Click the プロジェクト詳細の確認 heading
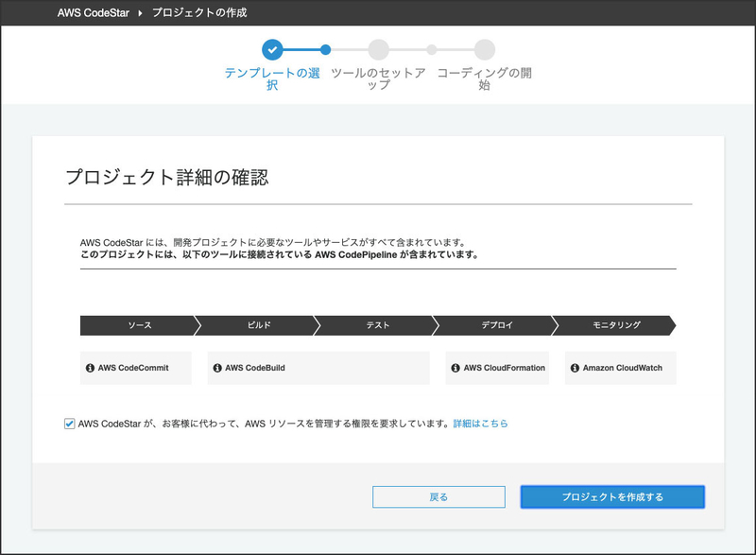This screenshot has width=756, height=555. [167, 178]
